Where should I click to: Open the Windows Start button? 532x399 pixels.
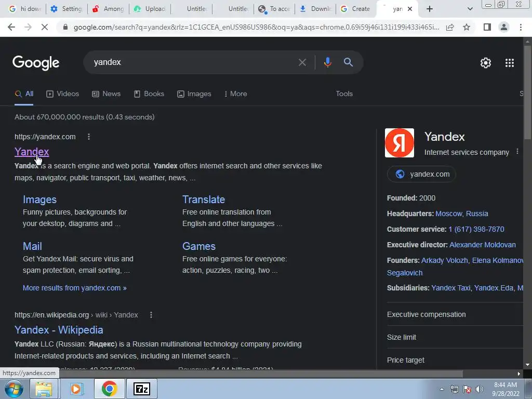tap(14, 389)
